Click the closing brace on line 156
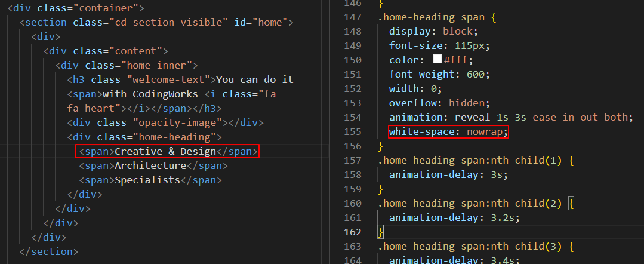 381,146
